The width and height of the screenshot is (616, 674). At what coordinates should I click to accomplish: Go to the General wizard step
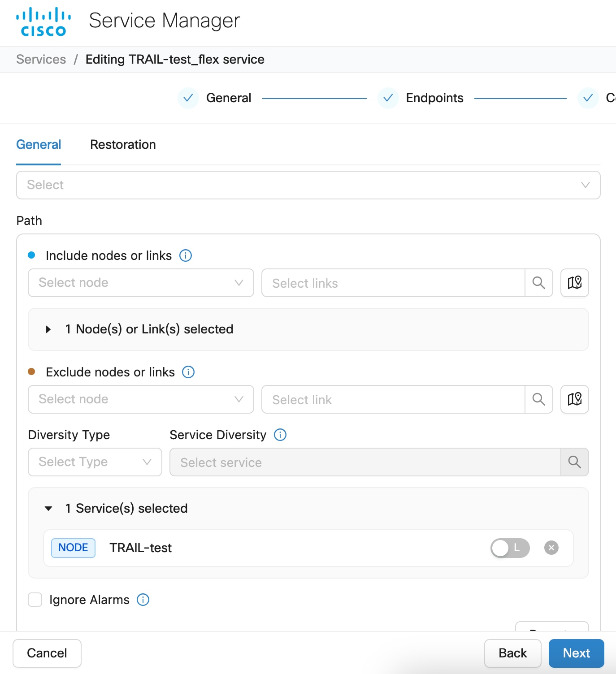[229, 98]
